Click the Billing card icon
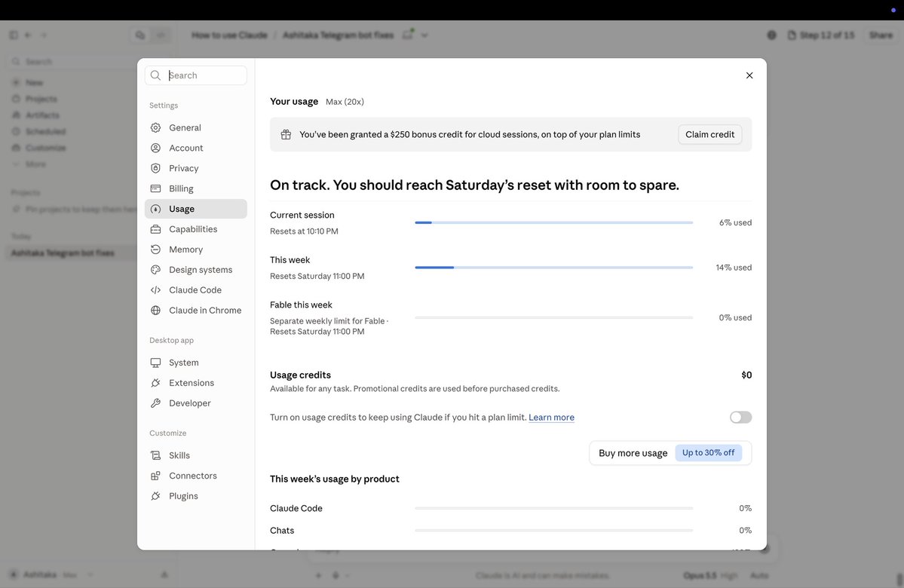Viewport: 904px width, 588px height. 155,188
